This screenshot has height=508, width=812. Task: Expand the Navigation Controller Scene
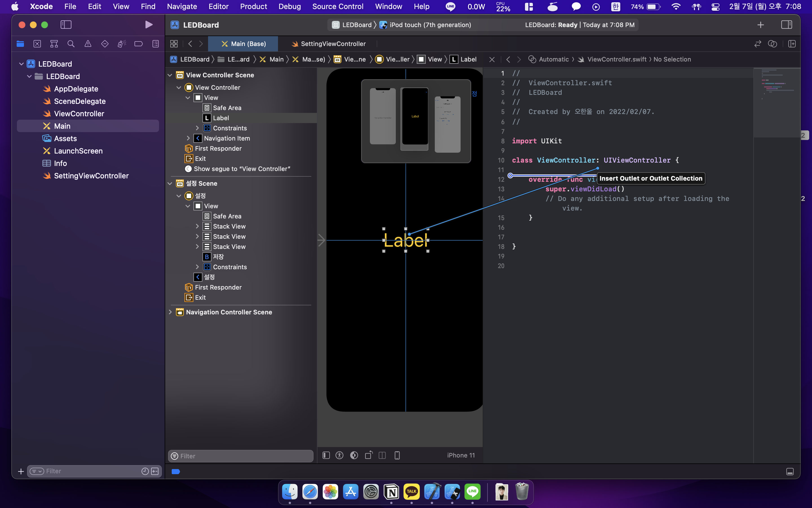[170, 312]
